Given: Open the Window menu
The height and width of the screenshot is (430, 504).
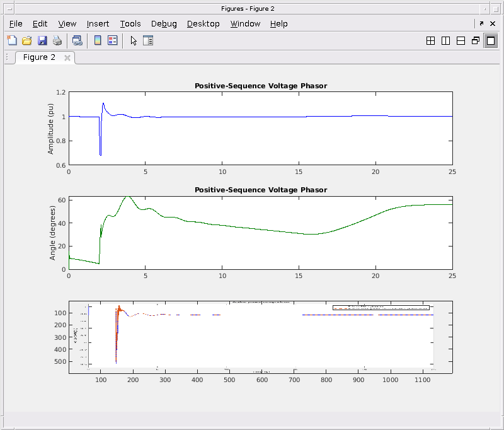Looking at the screenshot, I should click(245, 24).
